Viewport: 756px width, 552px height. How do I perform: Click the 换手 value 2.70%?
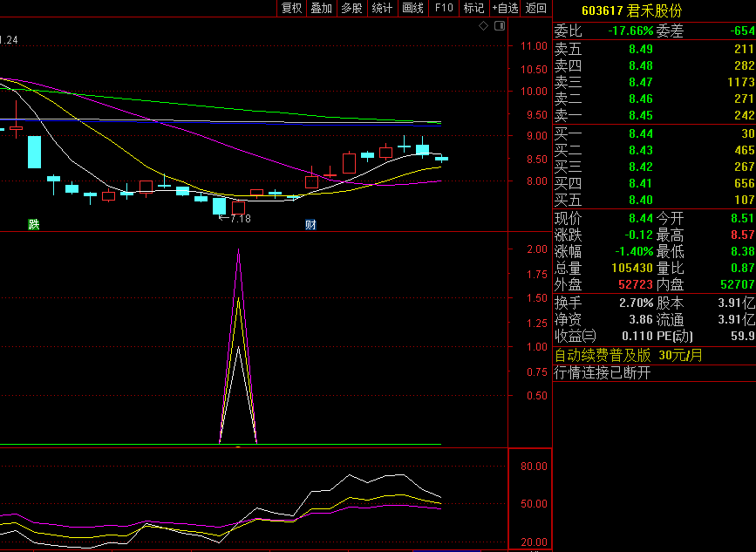[x=637, y=303]
